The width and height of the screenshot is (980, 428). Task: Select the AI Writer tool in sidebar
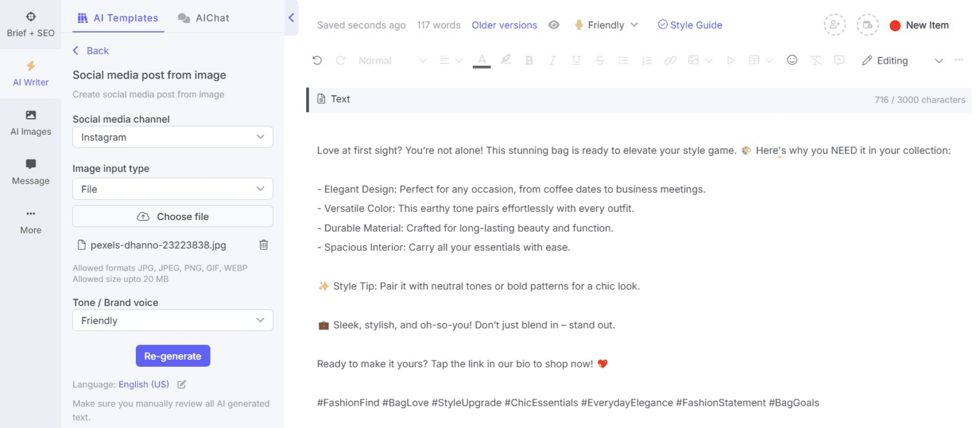click(30, 72)
